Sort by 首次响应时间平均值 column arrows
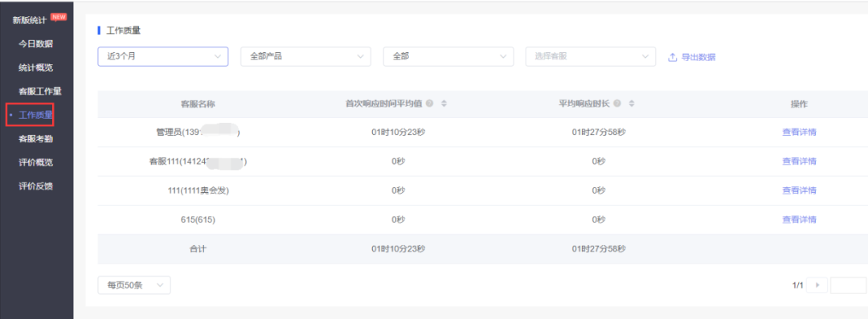 pyautogui.click(x=444, y=104)
